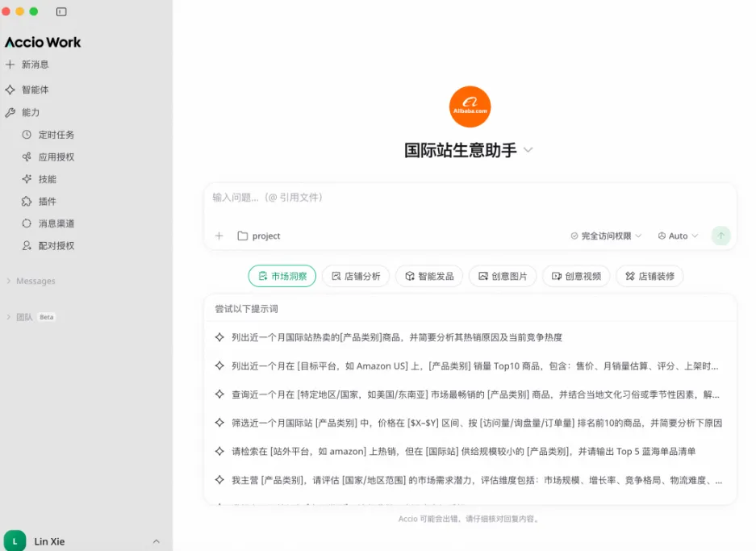Select the 店铺装修 tab
756x551 pixels.
point(649,276)
